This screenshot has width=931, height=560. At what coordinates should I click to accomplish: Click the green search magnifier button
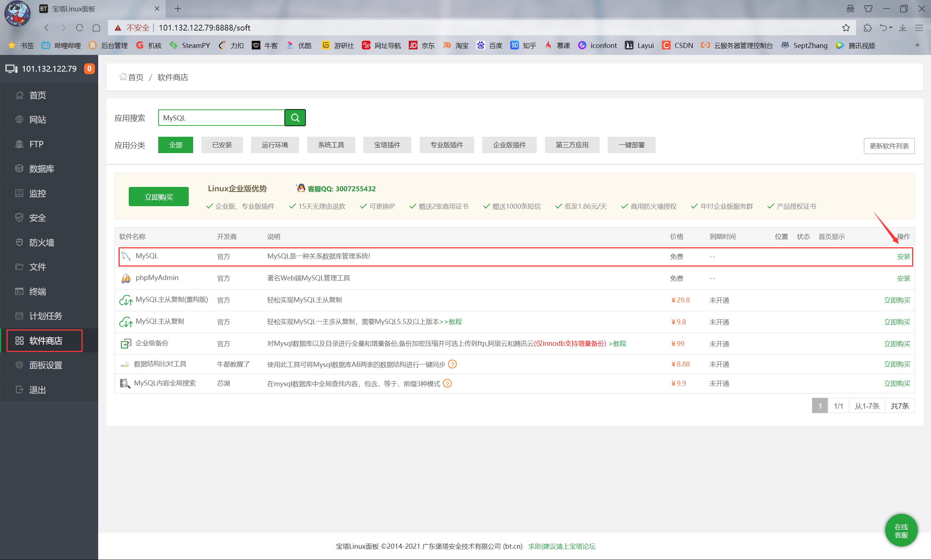pyautogui.click(x=295, y=118)
